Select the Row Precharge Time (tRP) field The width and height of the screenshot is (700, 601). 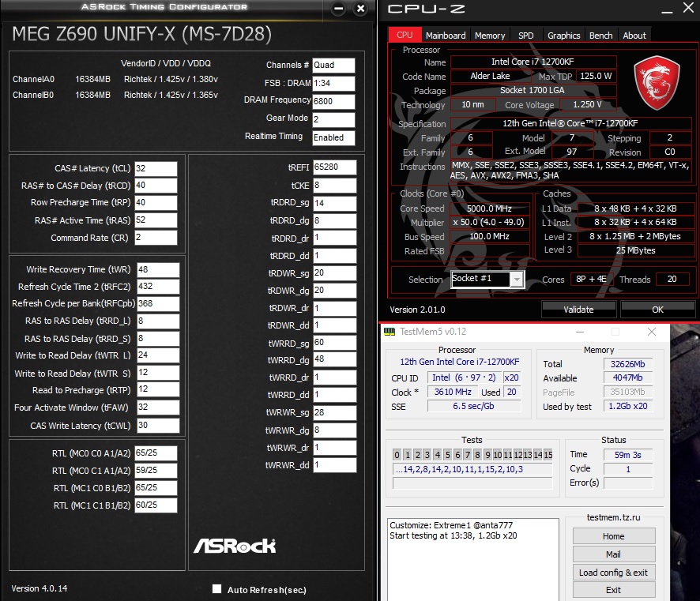click(156, 202)
